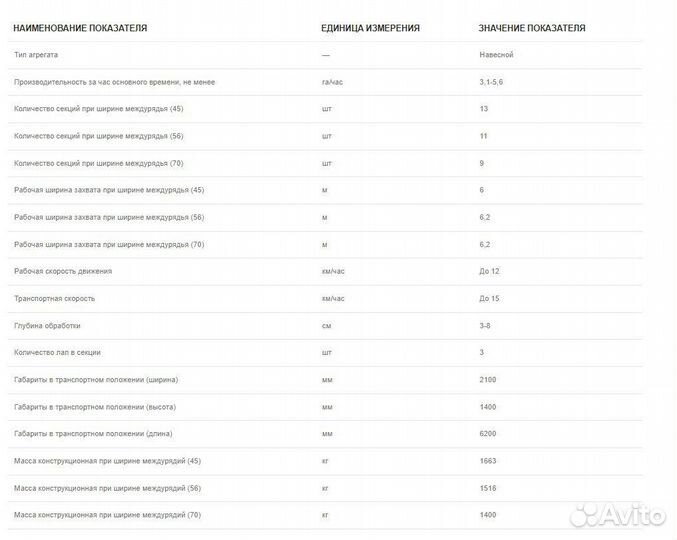677x540 pixels.
Task: Click the '3-8' depth value
Action: [x=486, y=326]
